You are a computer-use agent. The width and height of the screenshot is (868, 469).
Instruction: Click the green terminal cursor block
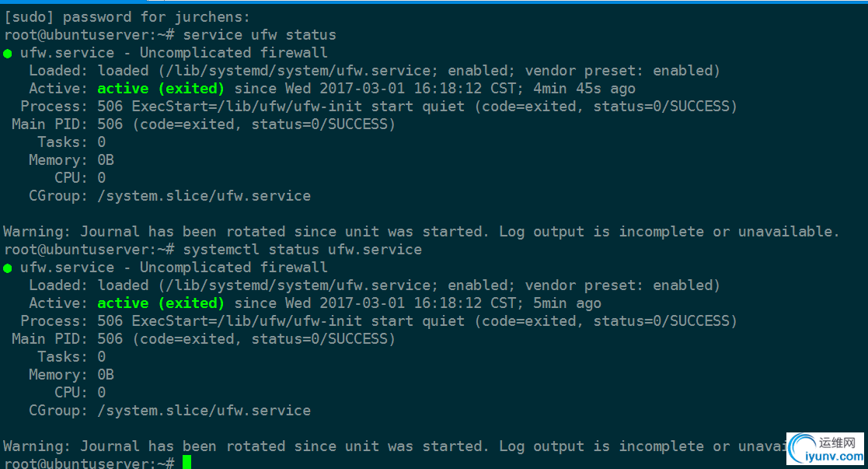coord(187,462)
